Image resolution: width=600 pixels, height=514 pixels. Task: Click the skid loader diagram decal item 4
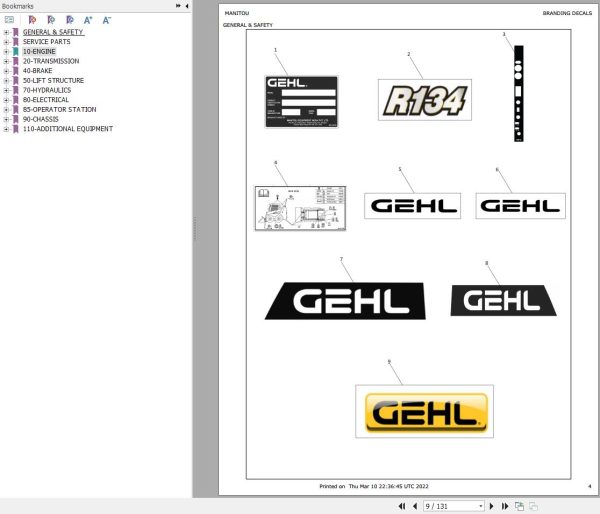(x=300, y=208)
